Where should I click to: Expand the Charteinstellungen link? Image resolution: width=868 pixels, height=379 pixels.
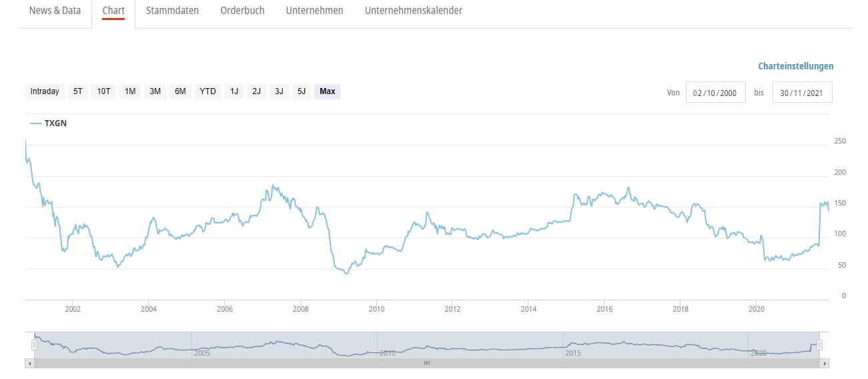coord(795,66)
